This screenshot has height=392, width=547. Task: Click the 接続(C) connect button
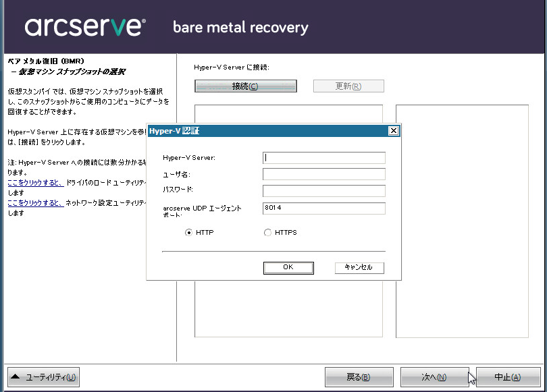245,86
